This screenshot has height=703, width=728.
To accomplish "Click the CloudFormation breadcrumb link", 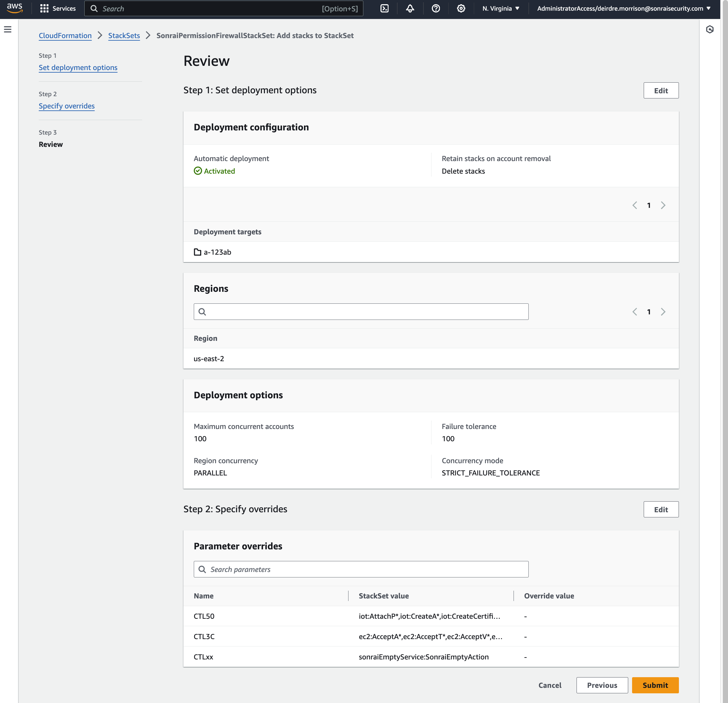I will click(x=65, y=36).
